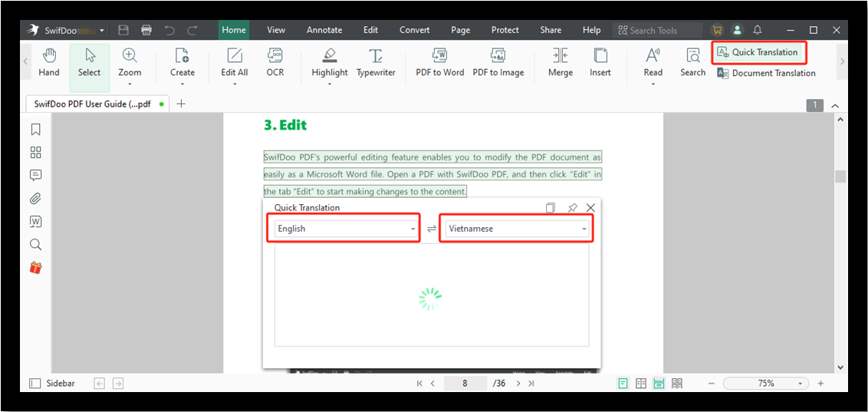Viewport: 868px width, 412px height.
Task: Open the English source language dropdown
Action: click(x=347, y=229)
